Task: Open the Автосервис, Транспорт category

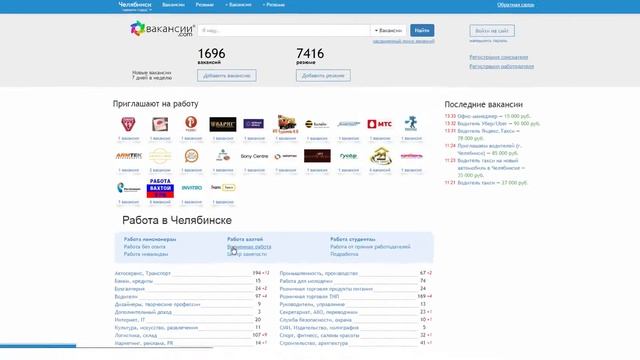Action: 142,273
